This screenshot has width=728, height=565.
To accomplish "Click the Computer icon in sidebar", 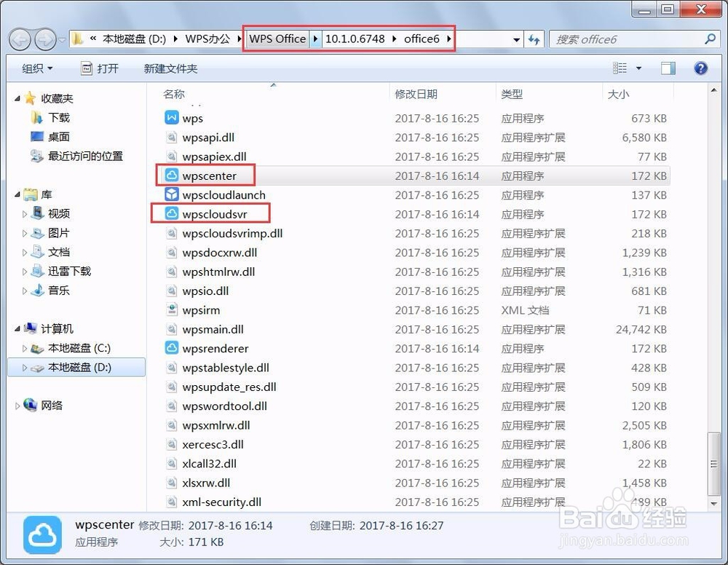I will tap(30, 328).
